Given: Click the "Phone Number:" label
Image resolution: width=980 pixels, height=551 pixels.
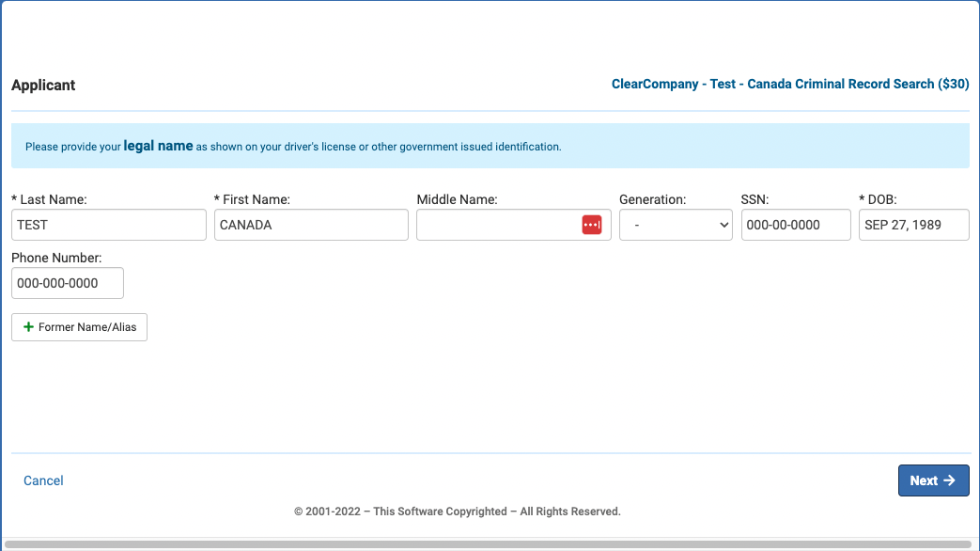Looking at the screenshot, I should click(x=56, y=258).
